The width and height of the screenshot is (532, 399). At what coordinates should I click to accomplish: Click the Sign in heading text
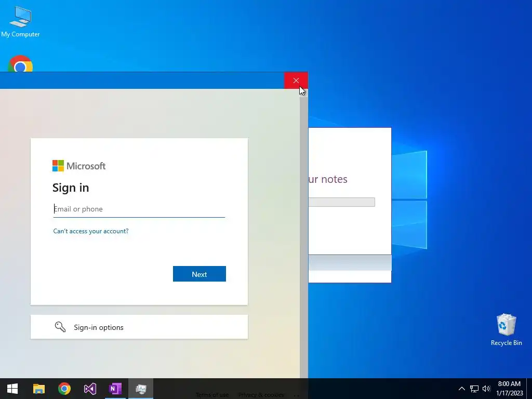point(71,188)
